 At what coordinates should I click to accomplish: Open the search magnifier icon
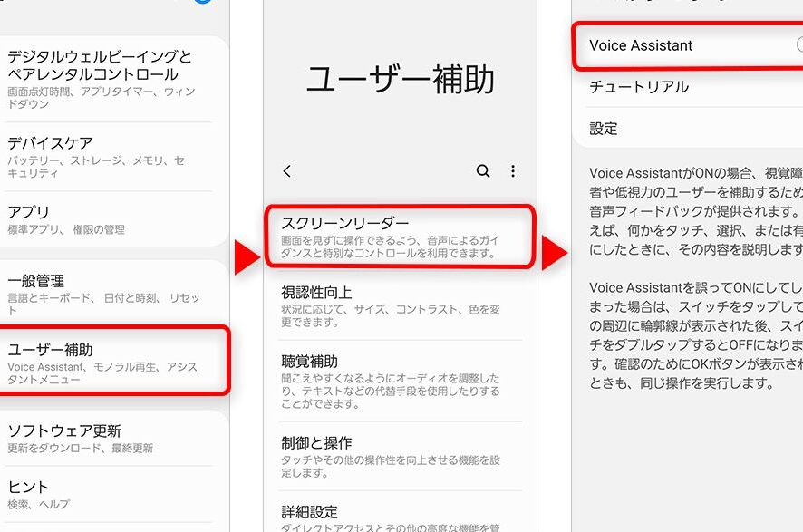[x=483, y=171]
